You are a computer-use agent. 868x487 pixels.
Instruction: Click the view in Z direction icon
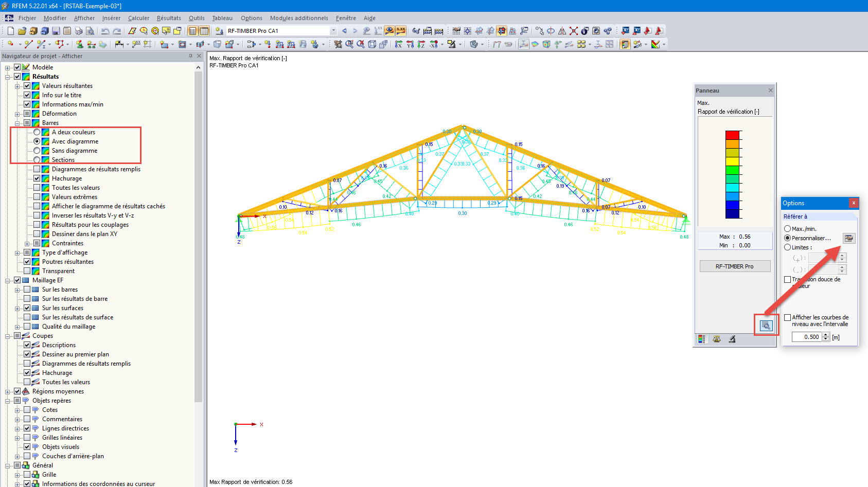(421, 45)
